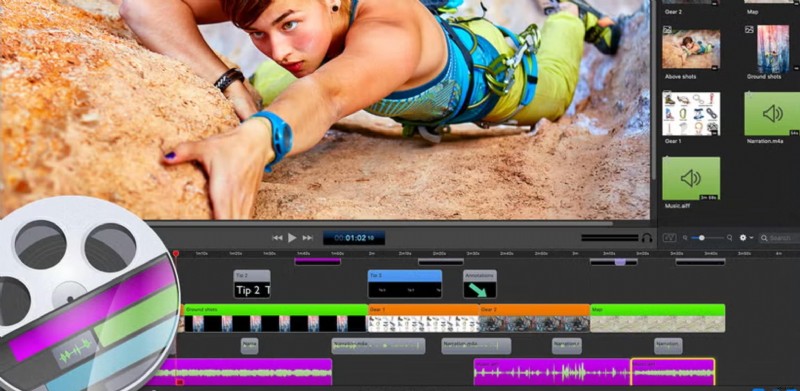Click the timecode display reading 01:02
Image resolution: width=800 pixels, height=391 pixels.
tap(354, 237)
